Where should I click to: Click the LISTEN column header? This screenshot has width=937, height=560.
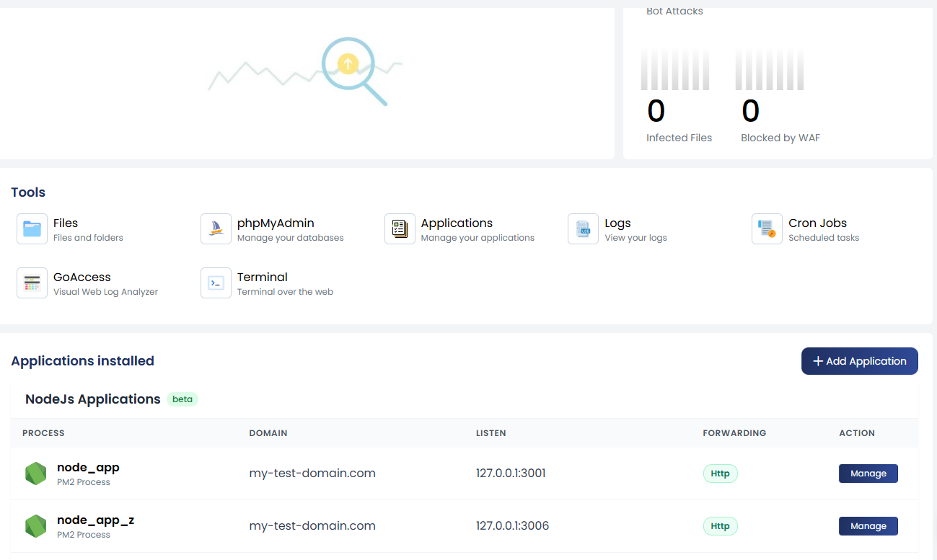coord(491,433)
